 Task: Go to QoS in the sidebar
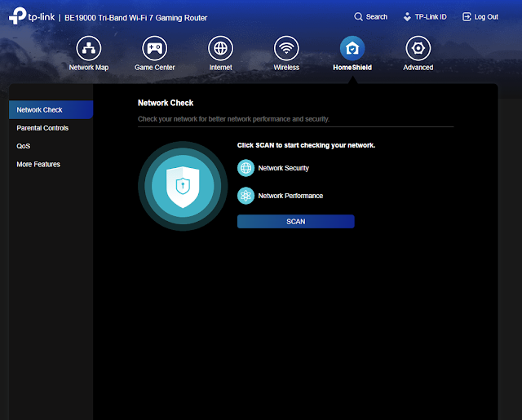point(24,146)
